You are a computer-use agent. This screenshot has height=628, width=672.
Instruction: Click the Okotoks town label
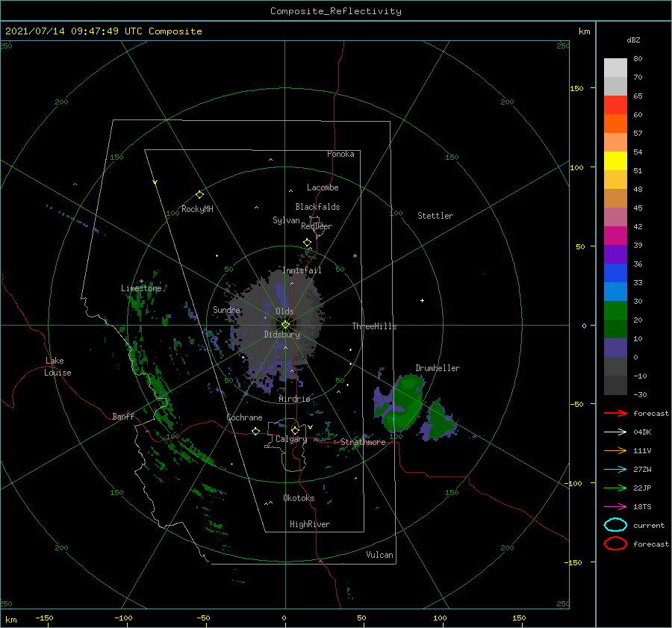299,498
